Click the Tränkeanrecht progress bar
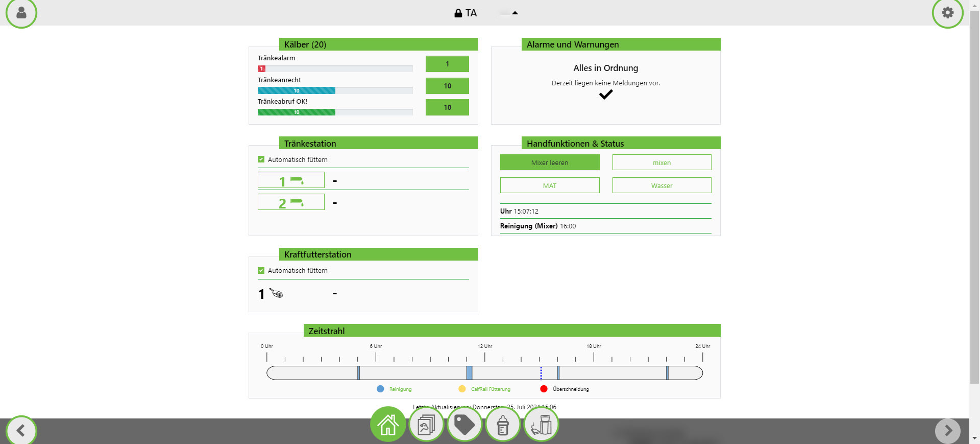The height and width of the screenshot is (444, 980). [x=335, y=90]
